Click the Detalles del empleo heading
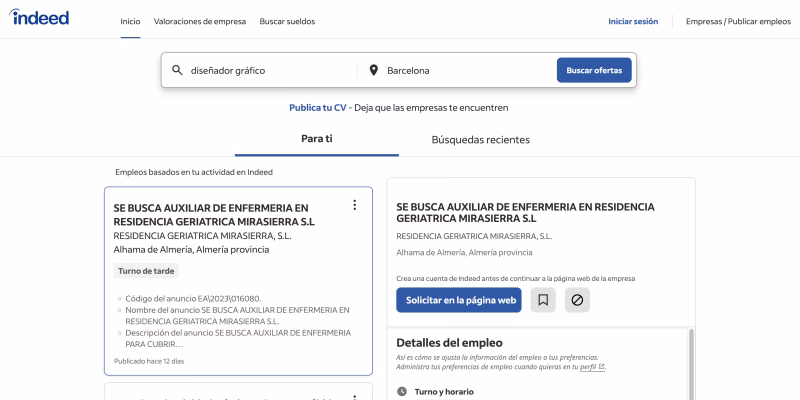This screenshot has height=400, width=800. pyautogui.click(x=449, y=343)
